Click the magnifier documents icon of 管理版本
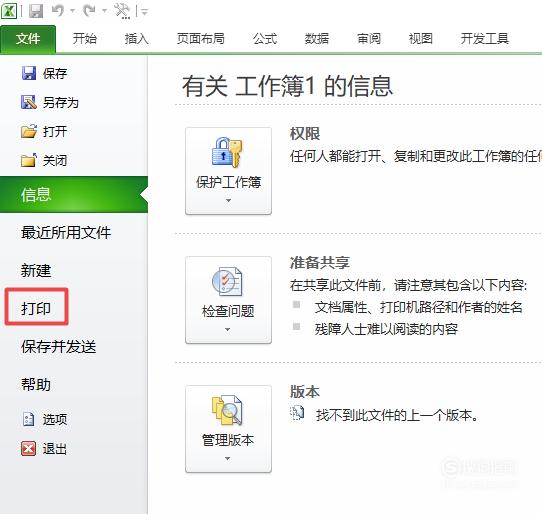The image size is (542, 514). click(x=227, y=411)
